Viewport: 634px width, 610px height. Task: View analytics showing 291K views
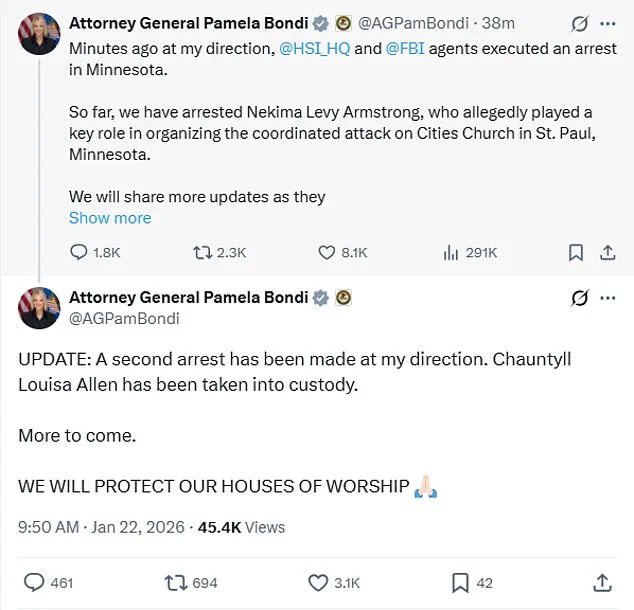pyautogui.click(x=451, y=253)
